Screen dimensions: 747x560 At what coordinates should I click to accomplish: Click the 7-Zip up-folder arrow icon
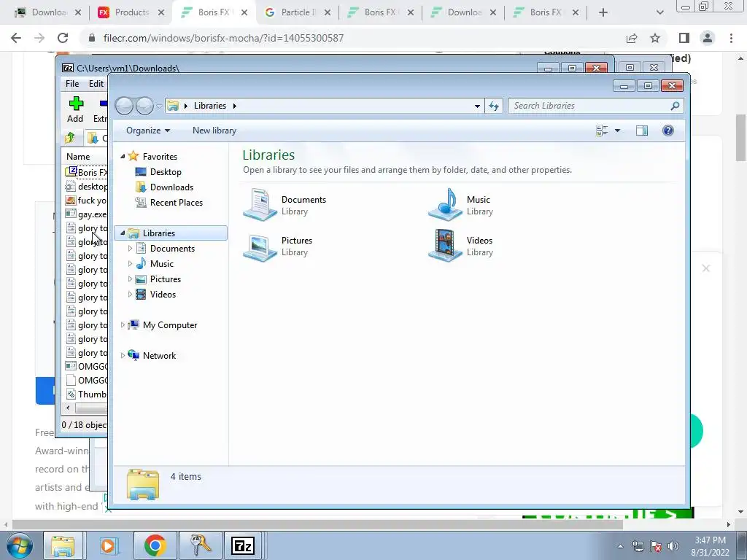70,138
